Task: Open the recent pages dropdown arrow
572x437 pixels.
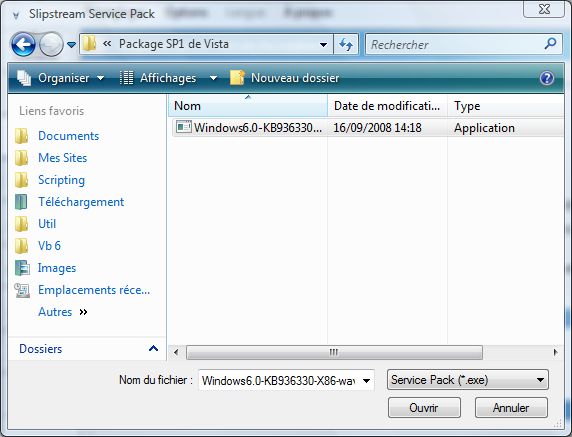Action: click(x=72, y=45)
